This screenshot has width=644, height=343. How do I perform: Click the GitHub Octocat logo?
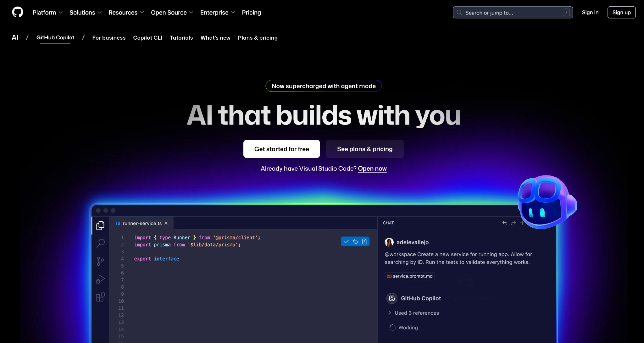click(x=18, y=12)
